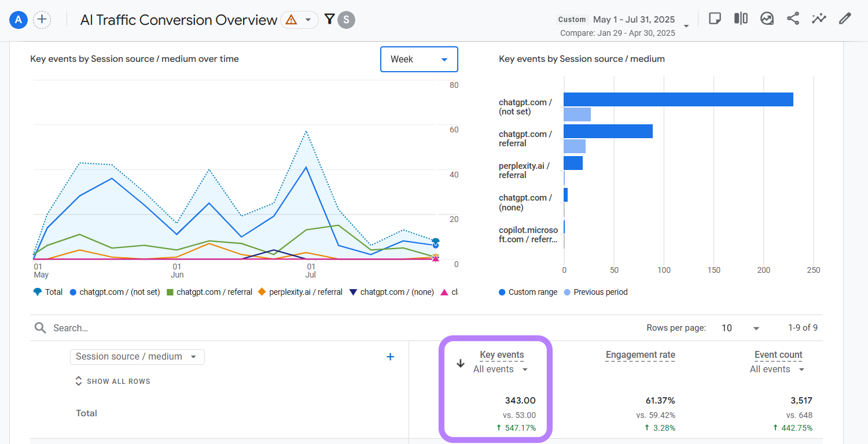Viewport: 868px width, 444px height.
Task: Toggle chatgpt.com / referral legend series
Action: [209, 292]
